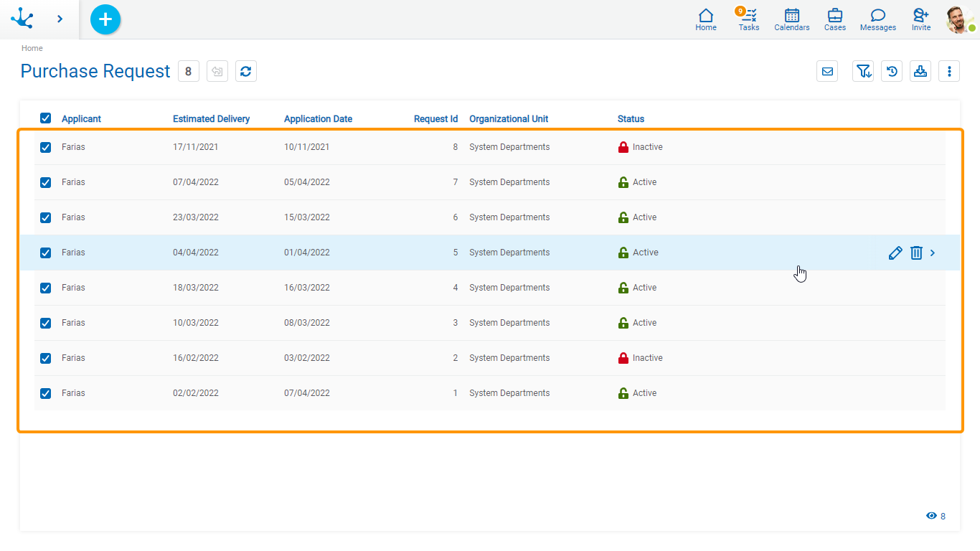This screenshot has height=551, width=980.
Task: Uncheck the checkbox for Request Id 8
Action: pyautogui.click(x=46, y=147)
